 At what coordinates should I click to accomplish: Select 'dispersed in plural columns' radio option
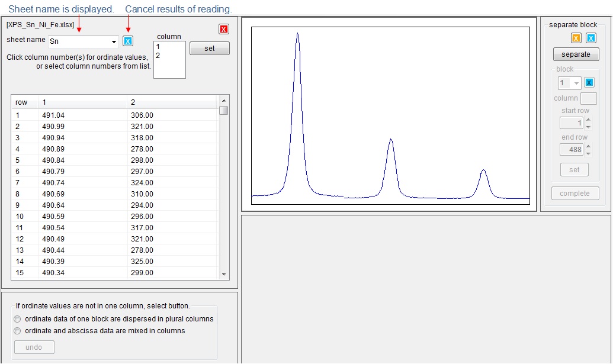[17, 319]
